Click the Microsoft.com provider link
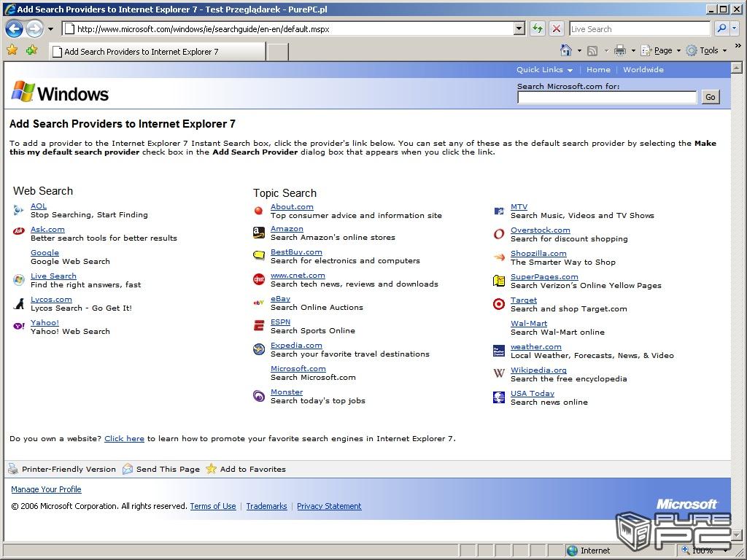The width and height of the screenshot is (747, 560). coord(298,369)
